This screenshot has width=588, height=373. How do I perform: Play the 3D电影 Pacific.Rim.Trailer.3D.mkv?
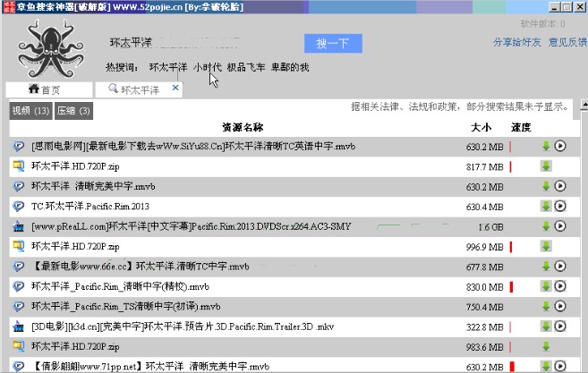click(560, 326)
